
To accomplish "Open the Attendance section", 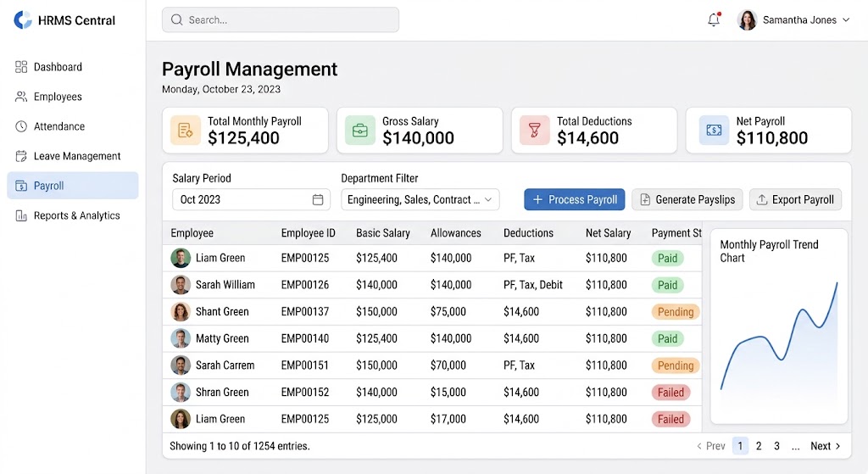I will pos(73,126).
